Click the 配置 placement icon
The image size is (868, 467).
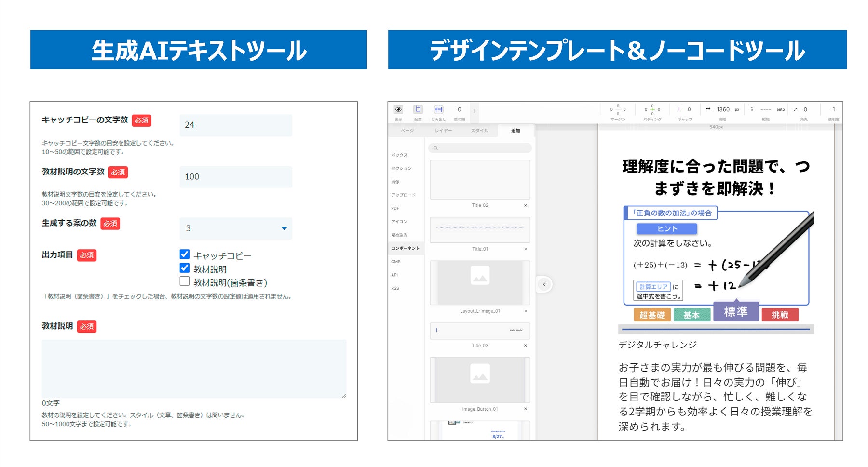(418, 109)
